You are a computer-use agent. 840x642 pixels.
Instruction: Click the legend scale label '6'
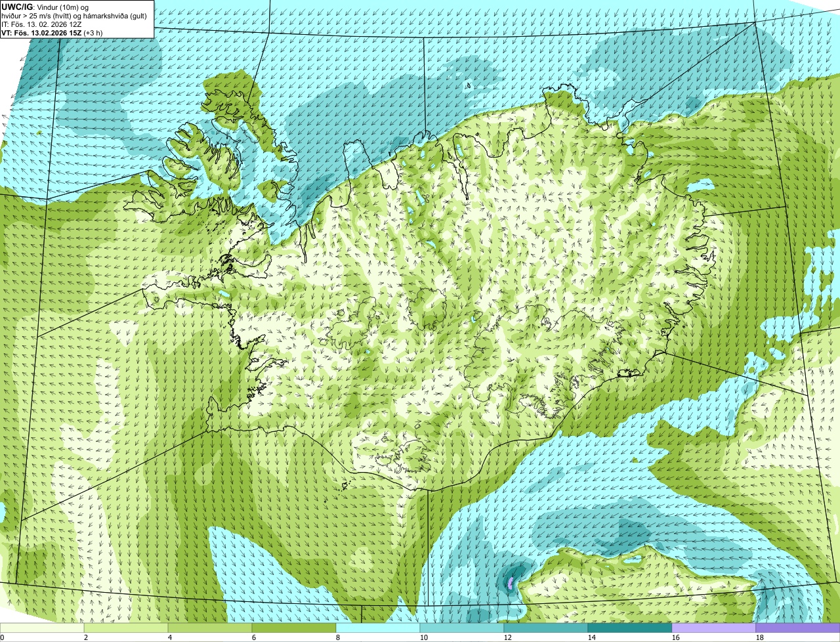pos(254,637)
